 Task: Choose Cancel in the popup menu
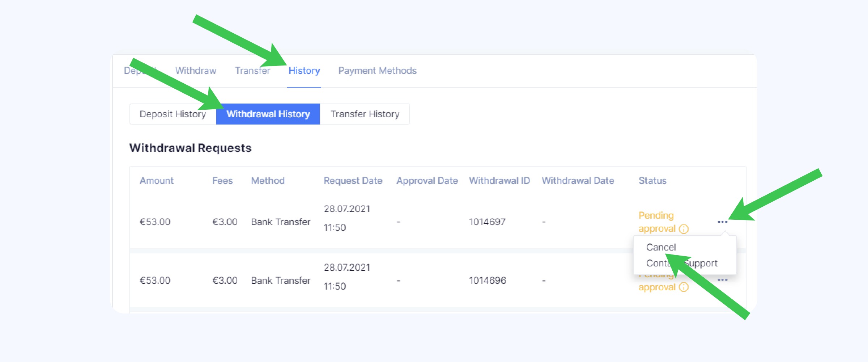661,247
